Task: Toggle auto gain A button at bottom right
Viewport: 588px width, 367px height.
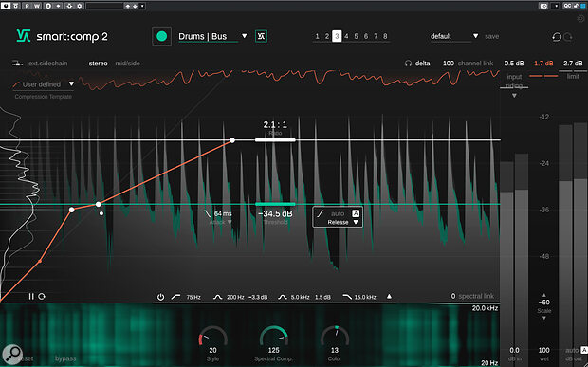Action: click(584, 350)
